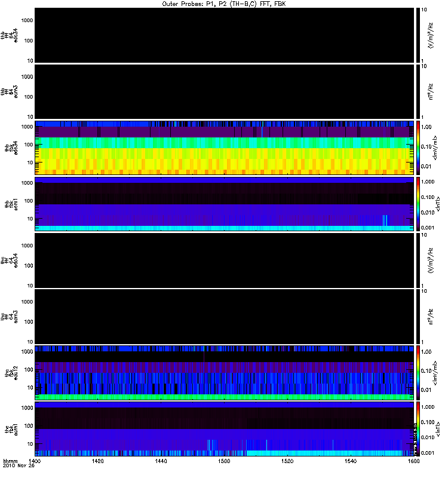Click the "0.010" color bar tick of thc fbk scm1

[428, 437]
